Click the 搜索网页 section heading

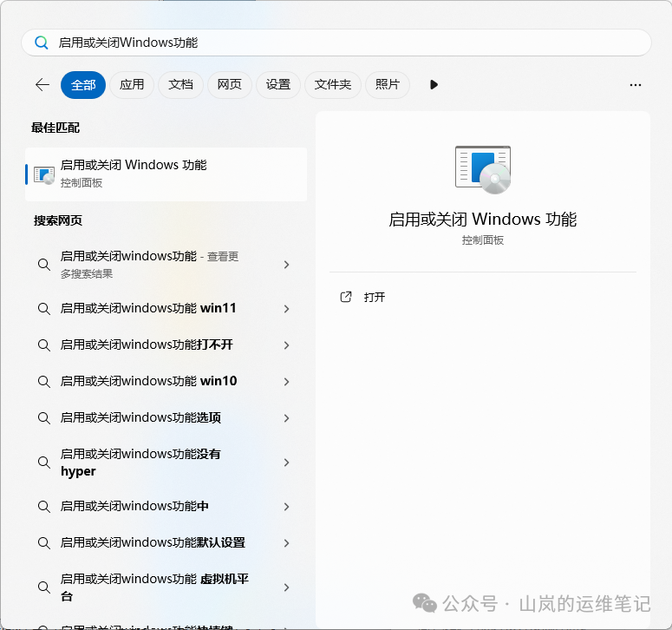point(58,220)
